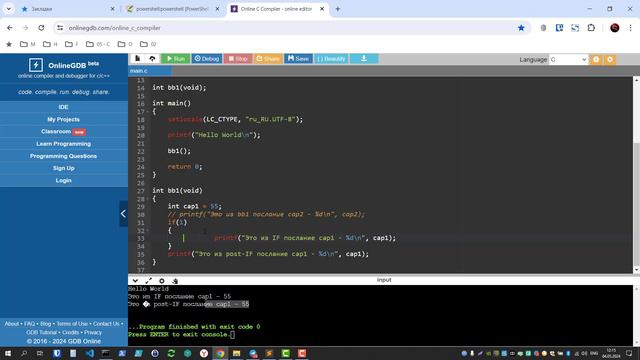Open Learn Programming in the sidebar
The image size is (640, 360).
point(64,144)
